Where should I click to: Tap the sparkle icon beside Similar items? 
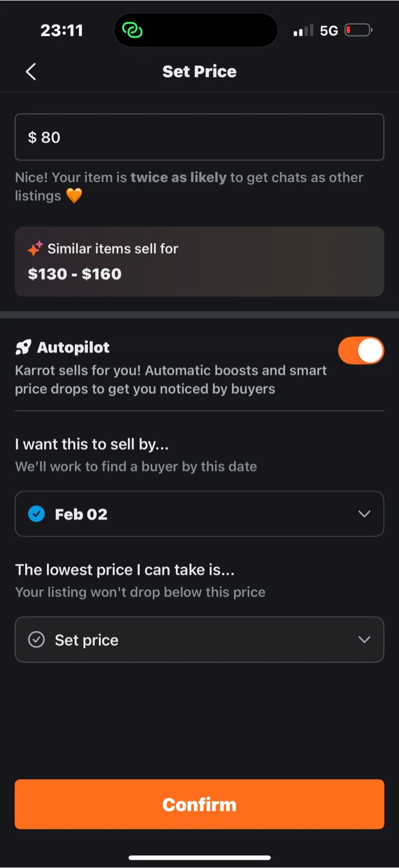(x=35, y=248)
